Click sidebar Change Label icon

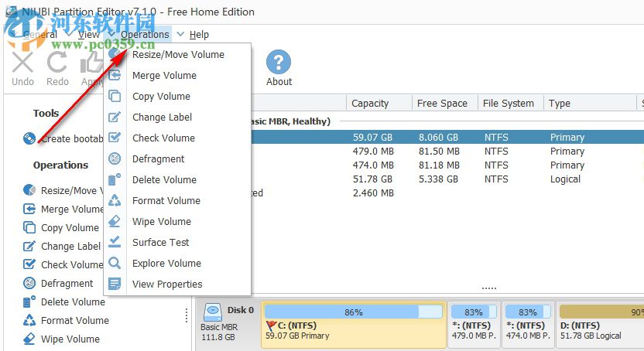(x=29, y=246)
